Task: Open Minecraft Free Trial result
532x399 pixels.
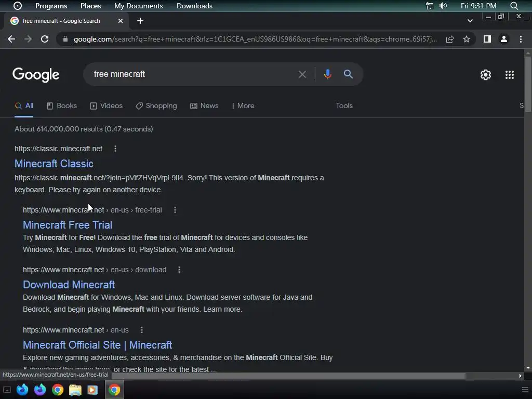Action: coord(68,224)
